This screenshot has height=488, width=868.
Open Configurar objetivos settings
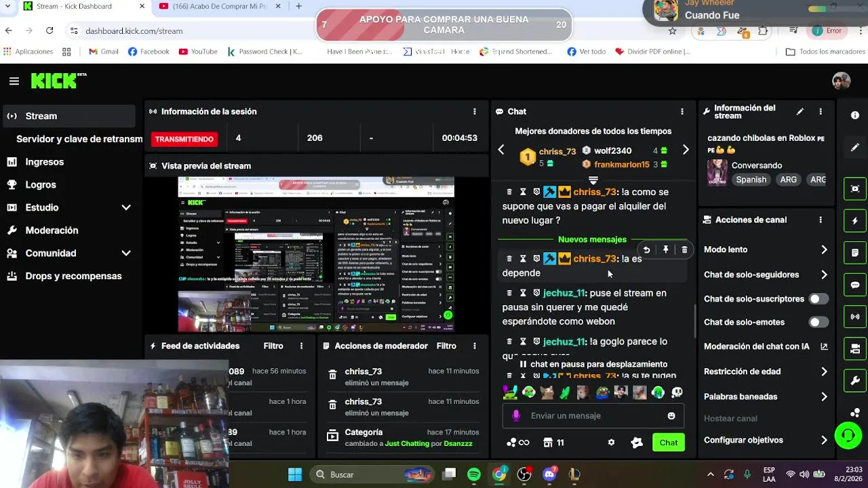pos(766,440)
